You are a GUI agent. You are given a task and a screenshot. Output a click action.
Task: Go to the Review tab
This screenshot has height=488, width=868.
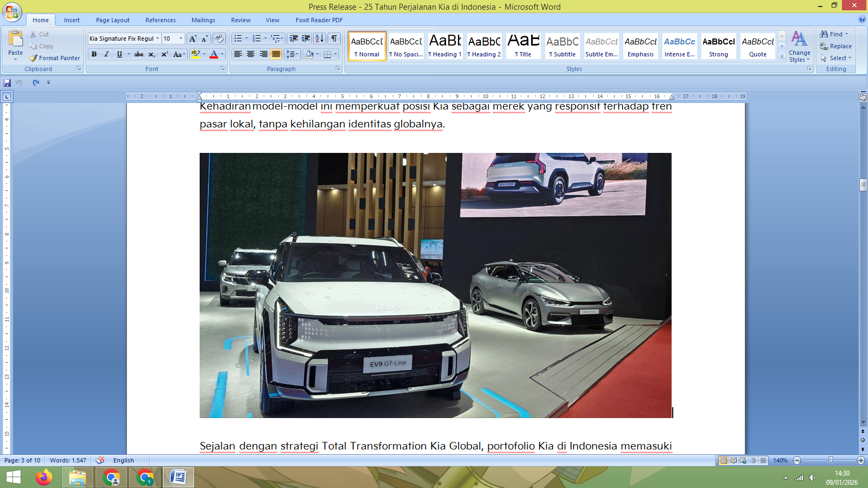pos(241,20)
